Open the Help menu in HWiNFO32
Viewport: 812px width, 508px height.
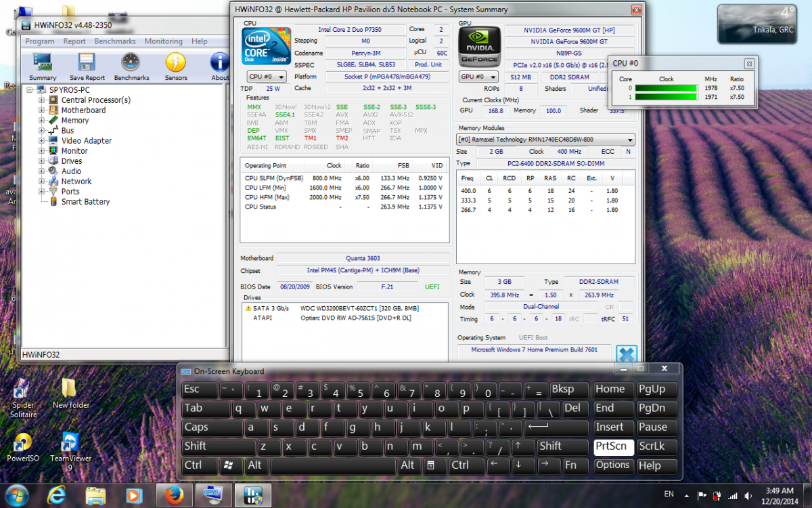click(x=199, y=41)
